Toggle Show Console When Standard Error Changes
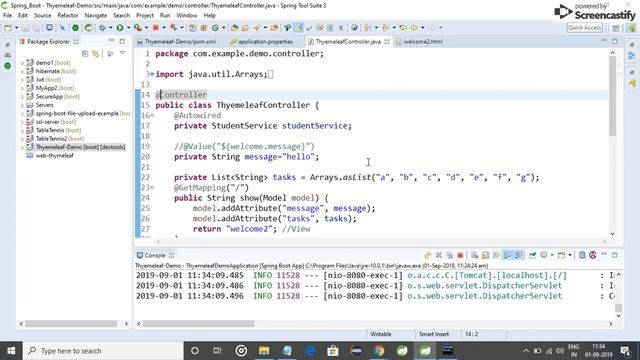This screenshot has width=640, height=360. pyautogui.click(x=518, y=255)
